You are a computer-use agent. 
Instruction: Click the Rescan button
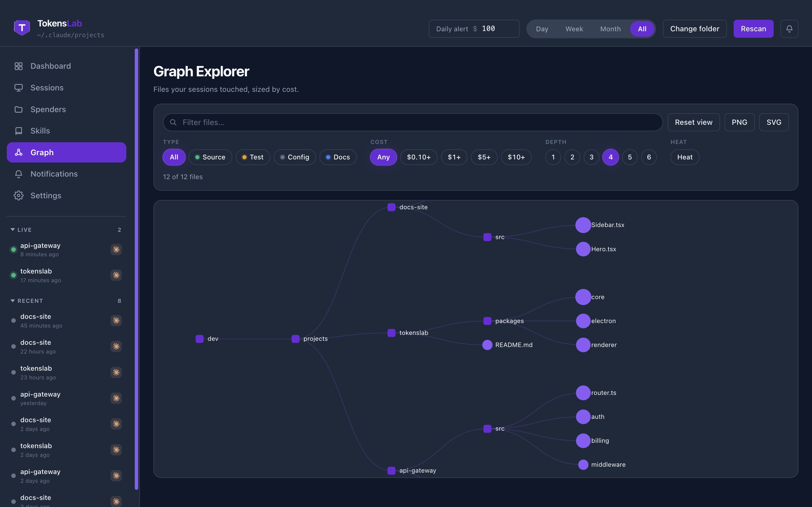pyautogui.click(x=753, y=29)
